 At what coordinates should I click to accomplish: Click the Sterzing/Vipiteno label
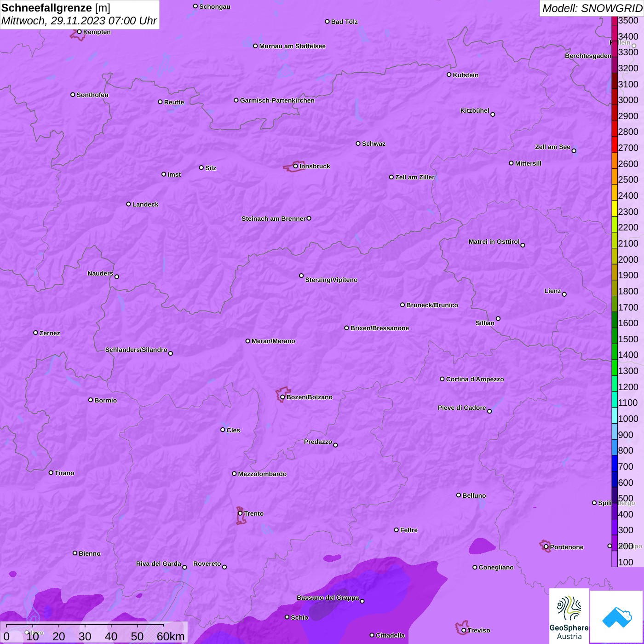(x=331, y=280)
